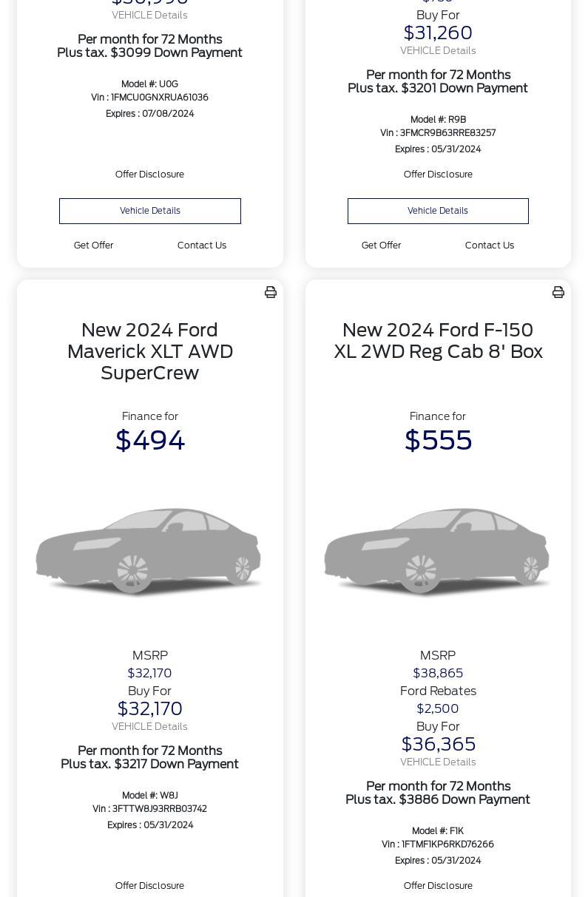The width and height of the screenshot is (588, 897).
Task: Expand Offer Disclosure for model R9B
Action: pos(438,175)
